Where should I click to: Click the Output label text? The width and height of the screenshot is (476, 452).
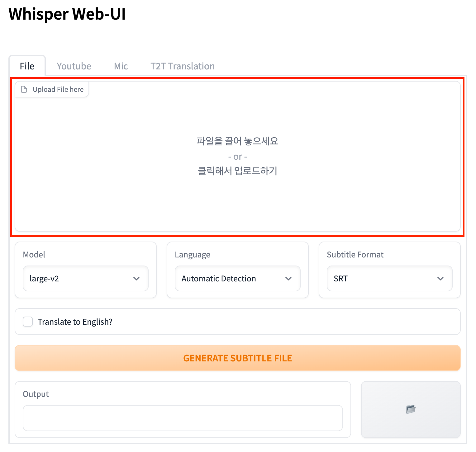36,394
